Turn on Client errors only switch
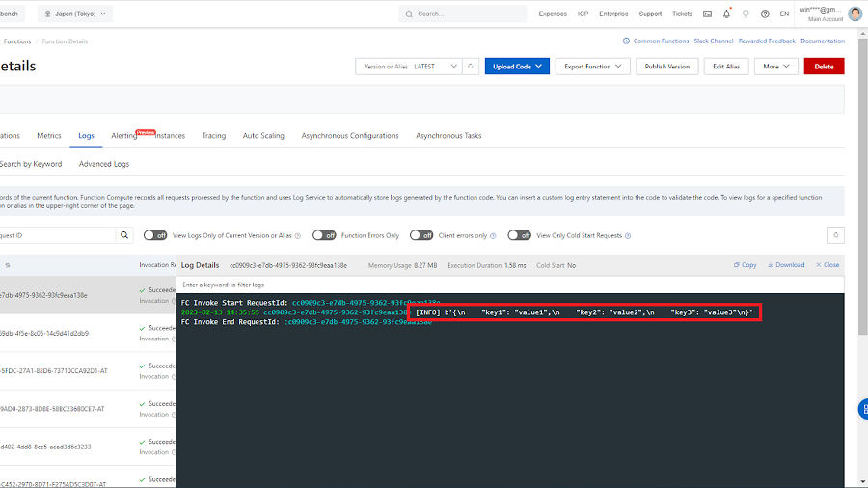This screenshot has width=868, height=488. (x=421, y=235)
